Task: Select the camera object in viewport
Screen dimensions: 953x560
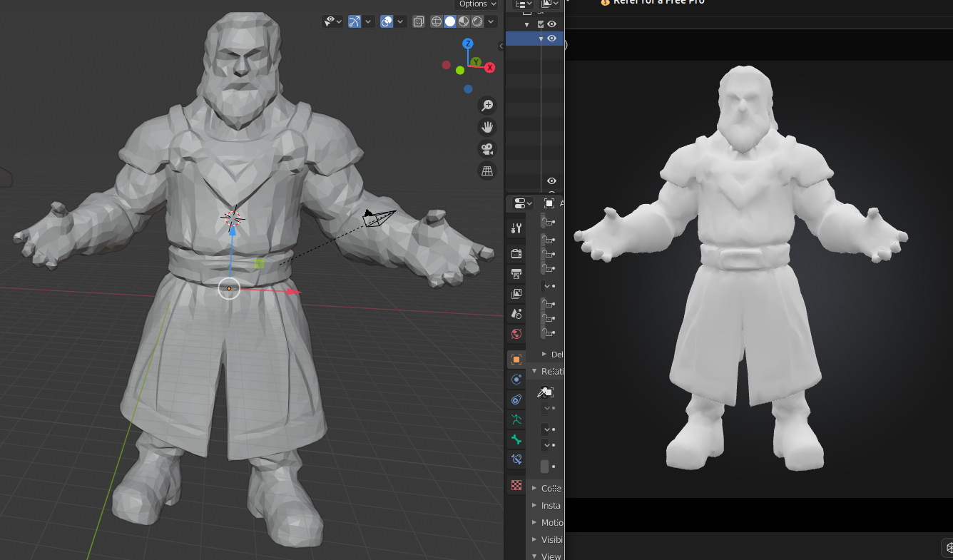Action: click(377, 217)
